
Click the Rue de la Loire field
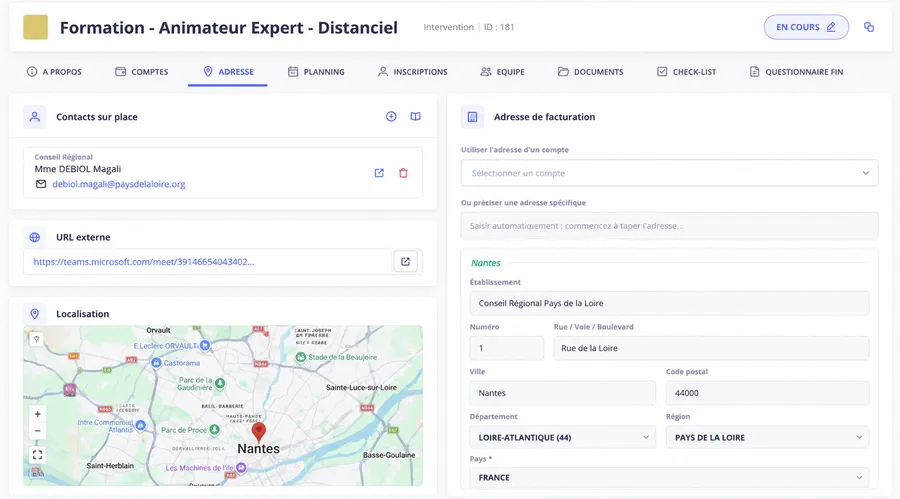pos(711,348)
